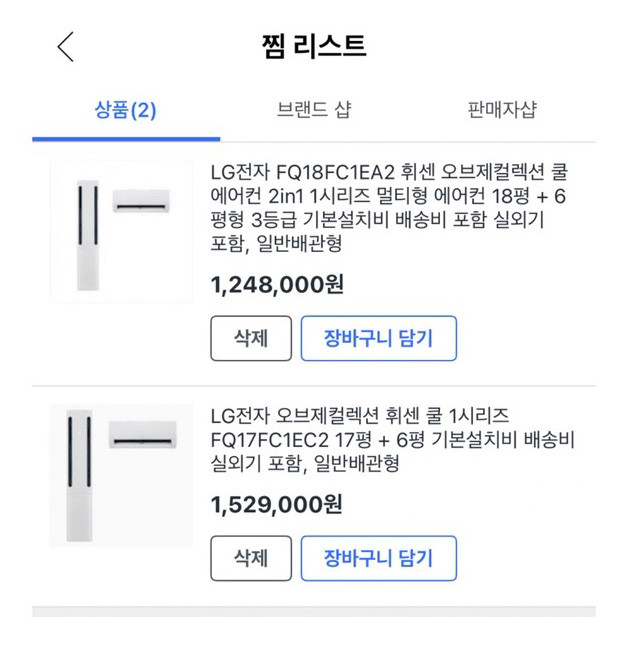Select the 판매자샵 tab
The image size is (624, 648).
501,110
